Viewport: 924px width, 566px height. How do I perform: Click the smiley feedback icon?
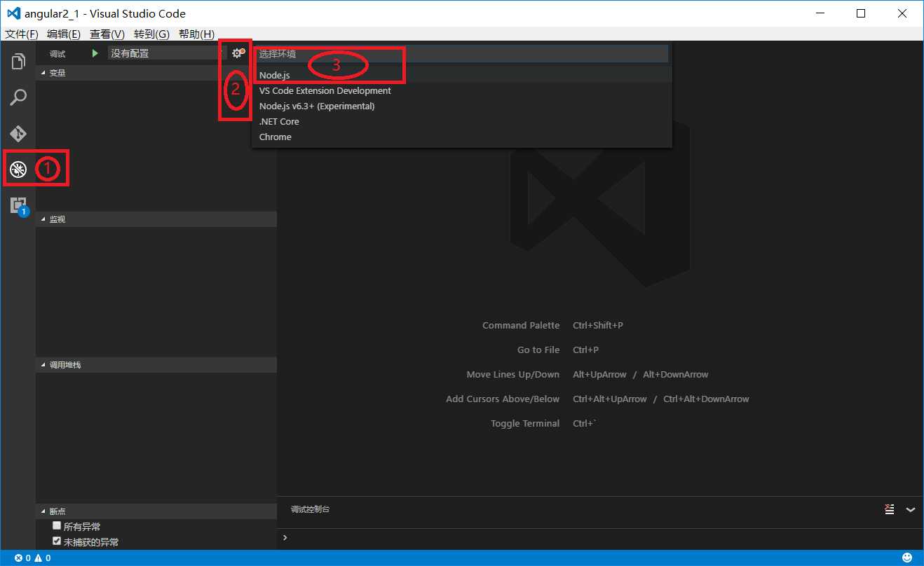click(x=907, y=558)
